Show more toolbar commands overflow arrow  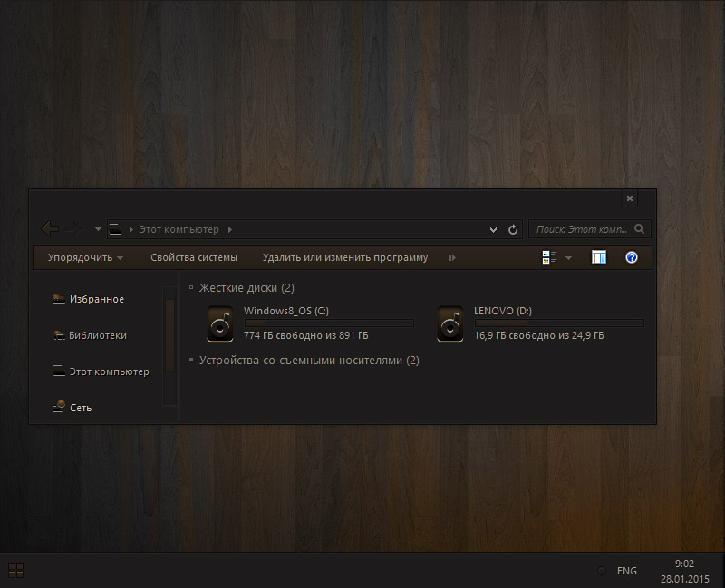[x=452, y=257]
